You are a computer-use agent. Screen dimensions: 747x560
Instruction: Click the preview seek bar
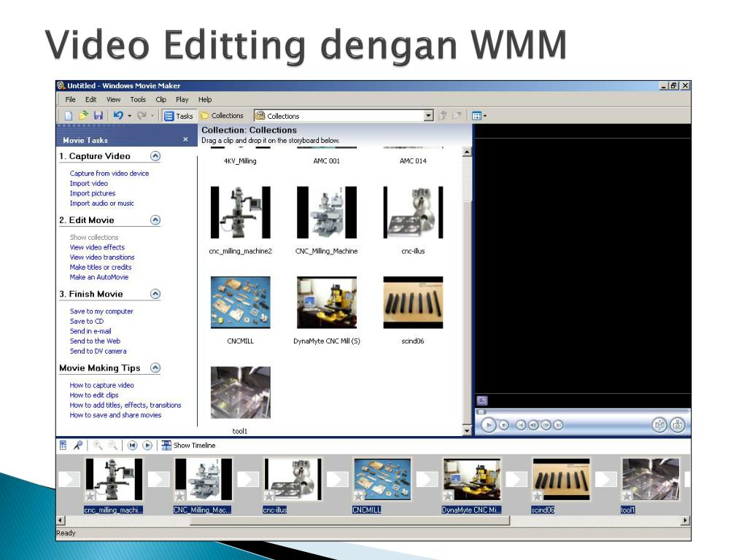(x=583, y=411)
